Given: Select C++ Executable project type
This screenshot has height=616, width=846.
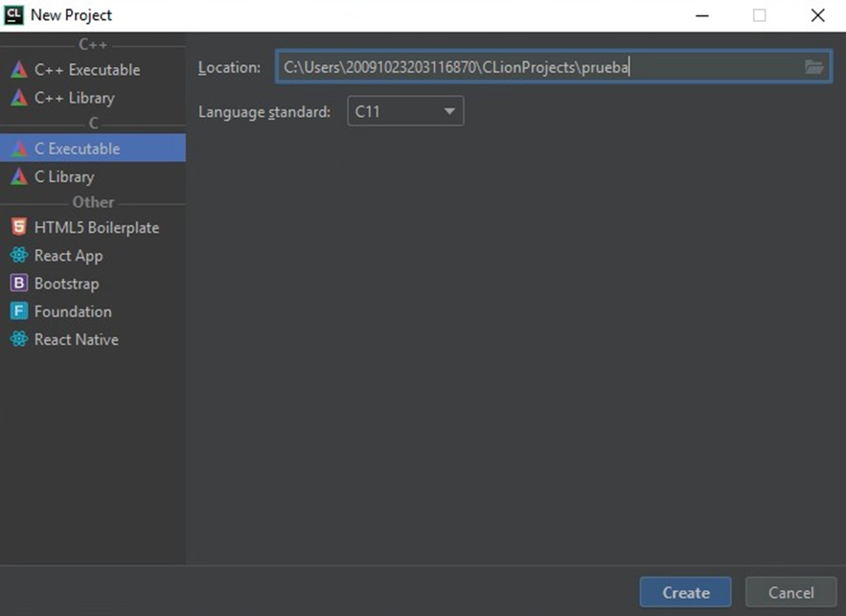Looking at the screenshot, I should (x=93, y=70).
